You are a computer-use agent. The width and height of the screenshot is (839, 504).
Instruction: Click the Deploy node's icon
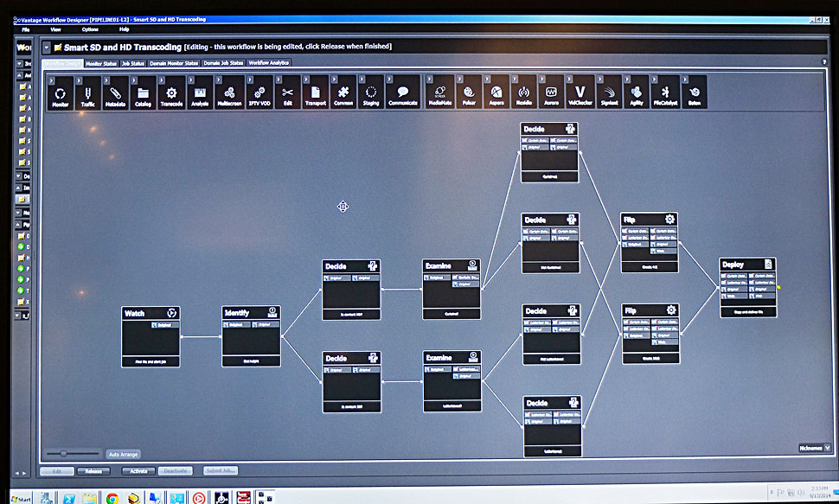click(768, 265)
